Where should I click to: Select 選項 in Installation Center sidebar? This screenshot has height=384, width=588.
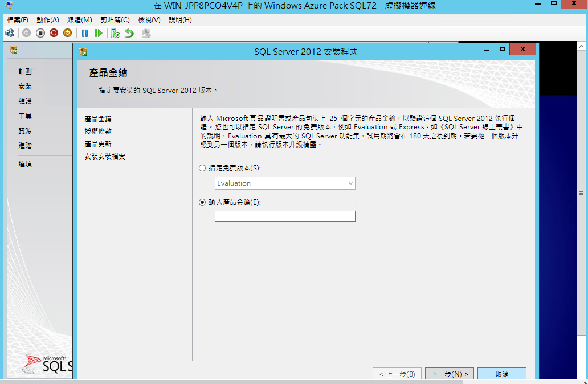[25, 164]
